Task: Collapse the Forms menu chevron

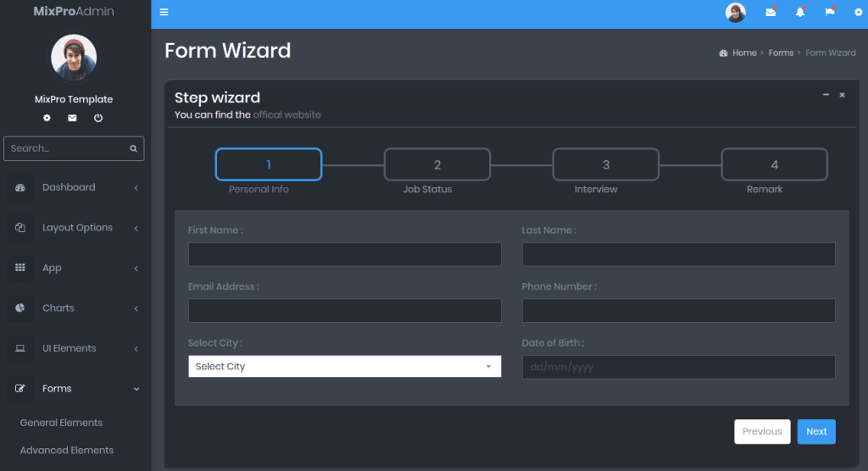Action: [x=136, y=389]
